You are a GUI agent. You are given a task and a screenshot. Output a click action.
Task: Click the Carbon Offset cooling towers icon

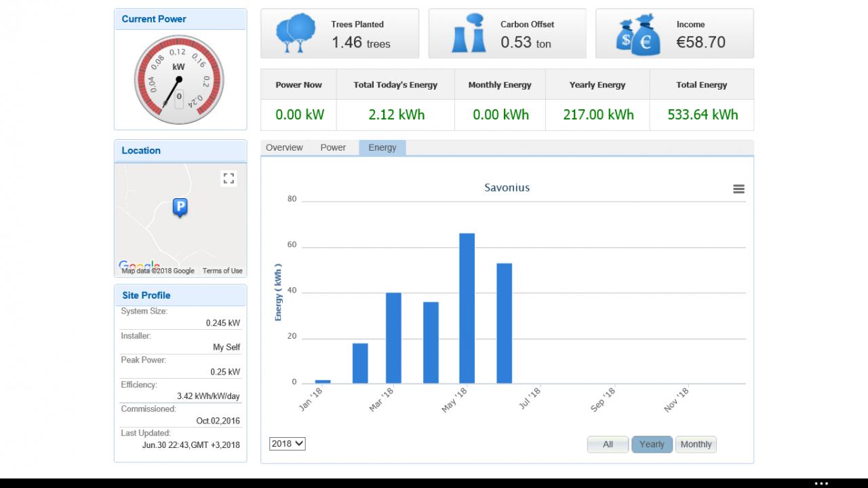pyautogui.click(x=468, y=33)
